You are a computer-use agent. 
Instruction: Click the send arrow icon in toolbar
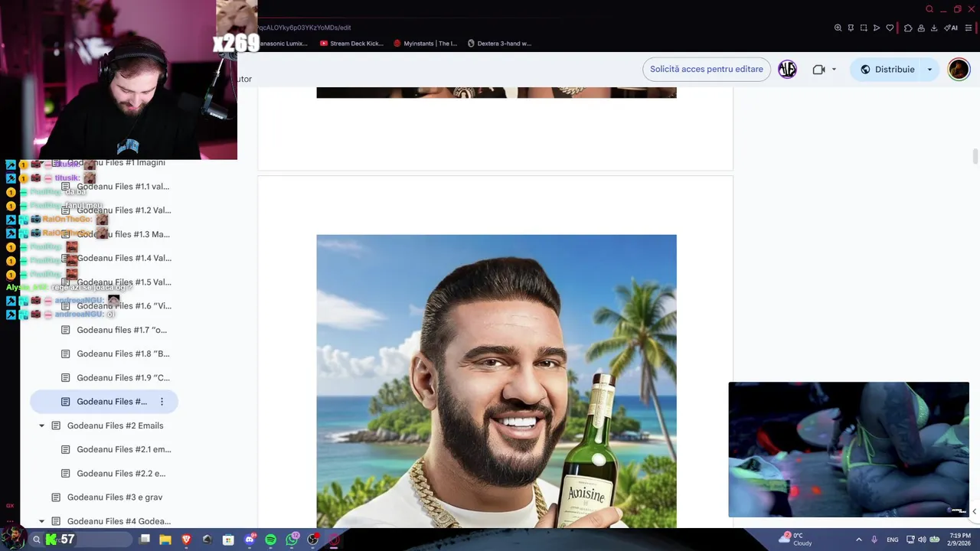(x=877, y=28)
